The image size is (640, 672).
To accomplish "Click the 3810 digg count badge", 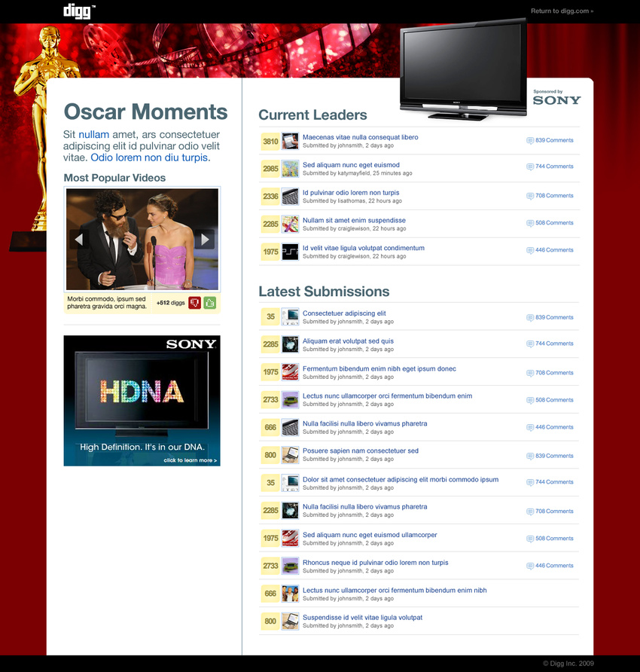I will 270,142.
